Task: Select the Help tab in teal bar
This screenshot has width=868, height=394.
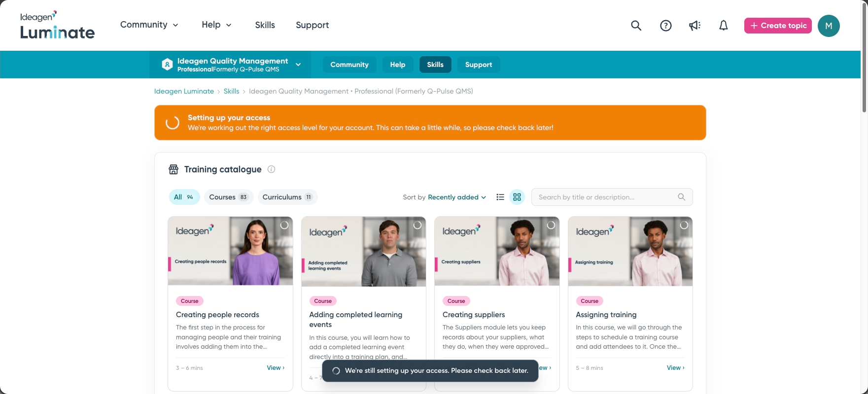Action: tap(398, 65)
